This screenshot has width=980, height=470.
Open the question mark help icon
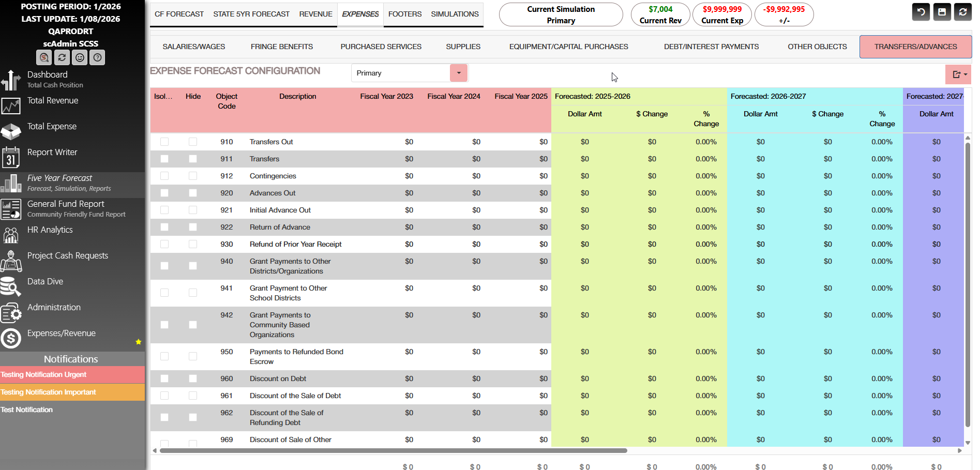click(x=97, y=57)
